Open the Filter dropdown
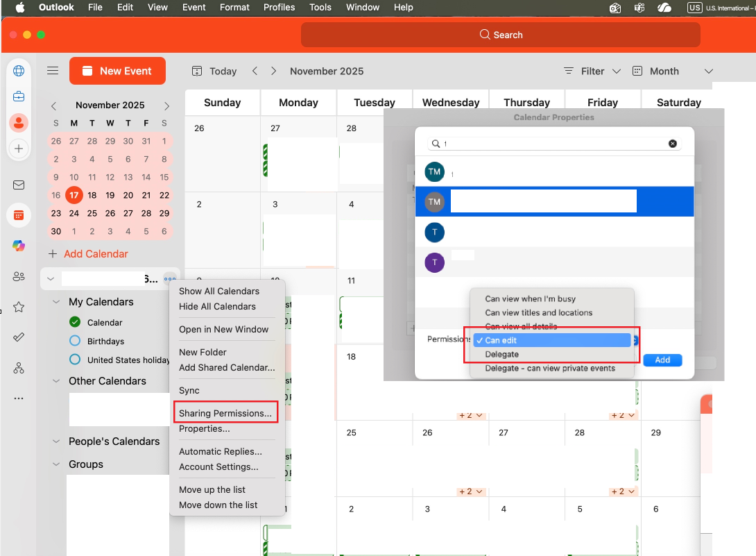This screenshot has width=756, height=556. (x=592, y=71)
